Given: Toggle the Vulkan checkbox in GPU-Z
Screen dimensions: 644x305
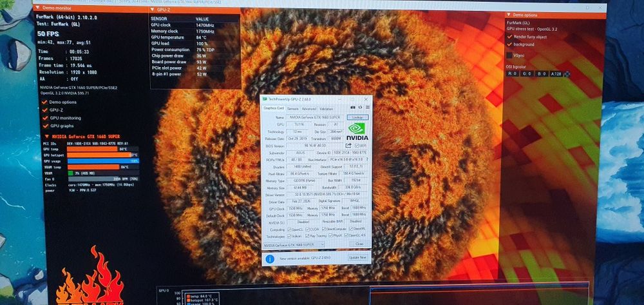Looking at the screenshot, I should pyautogui.click(x=289, y=236).
